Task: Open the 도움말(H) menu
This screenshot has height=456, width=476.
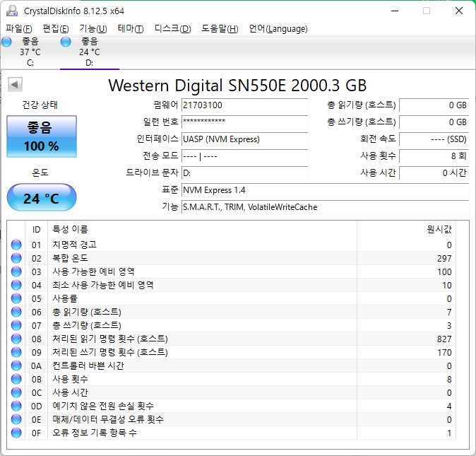Action: coord(220,29)
